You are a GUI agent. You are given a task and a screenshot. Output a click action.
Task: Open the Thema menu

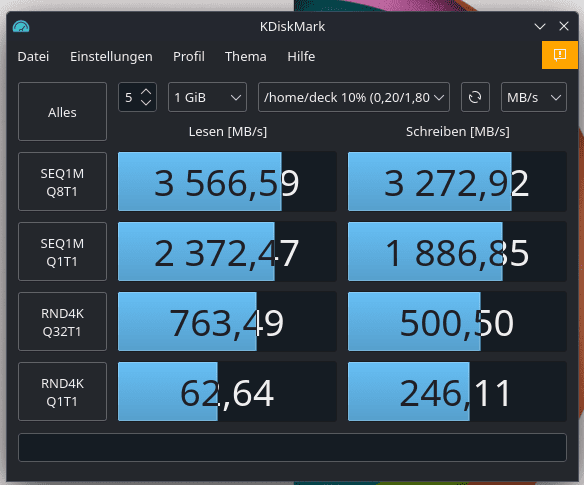click(246, 57)
